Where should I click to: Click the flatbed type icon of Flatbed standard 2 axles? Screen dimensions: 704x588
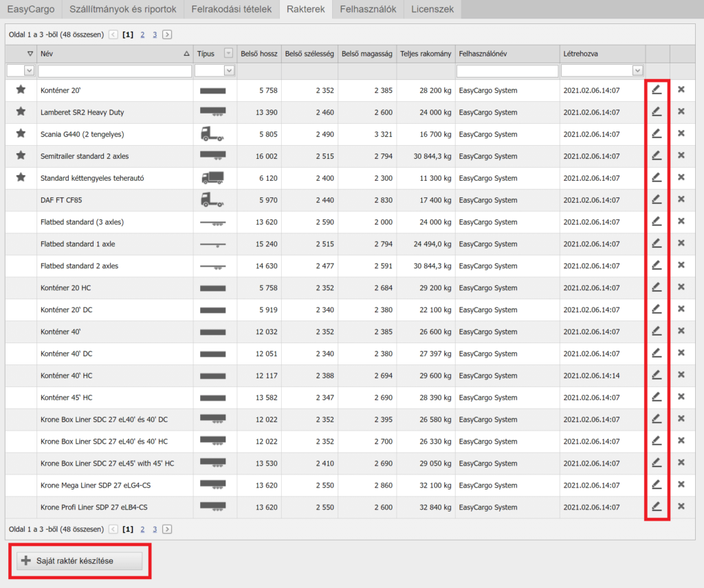212,267
